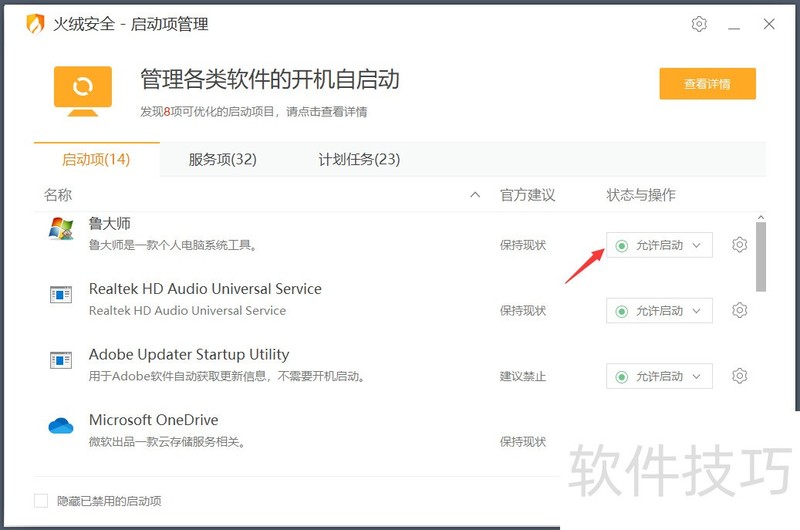The image size is (800, 530).
Task: Close the 启动项管理 window
Action: point(769,24)
